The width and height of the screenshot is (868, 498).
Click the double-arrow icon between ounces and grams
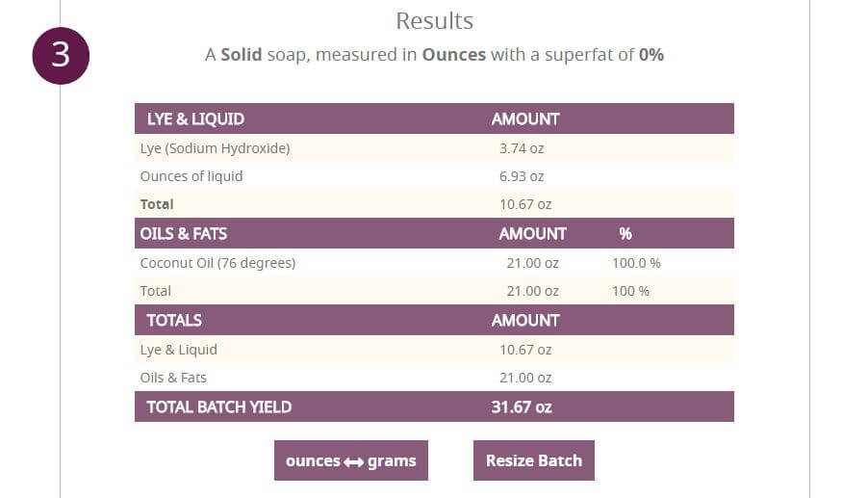353,461
